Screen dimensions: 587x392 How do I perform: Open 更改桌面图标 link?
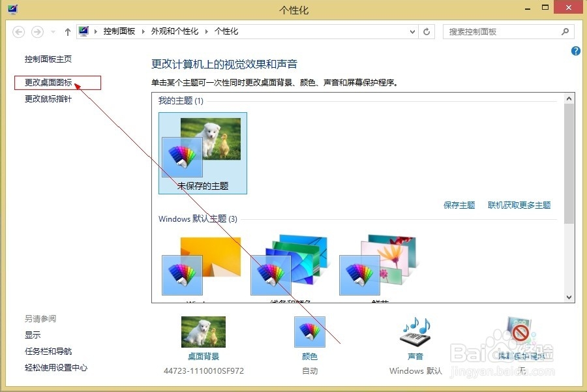(48, 83)
